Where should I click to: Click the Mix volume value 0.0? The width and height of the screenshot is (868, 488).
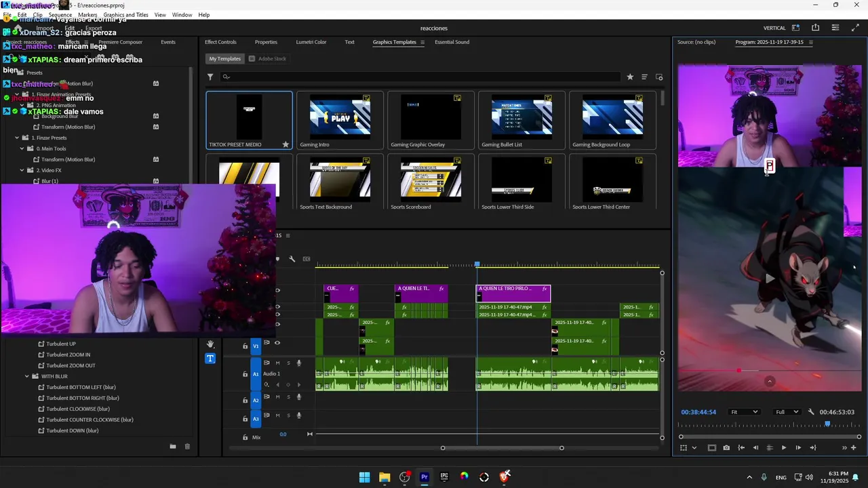283,434
